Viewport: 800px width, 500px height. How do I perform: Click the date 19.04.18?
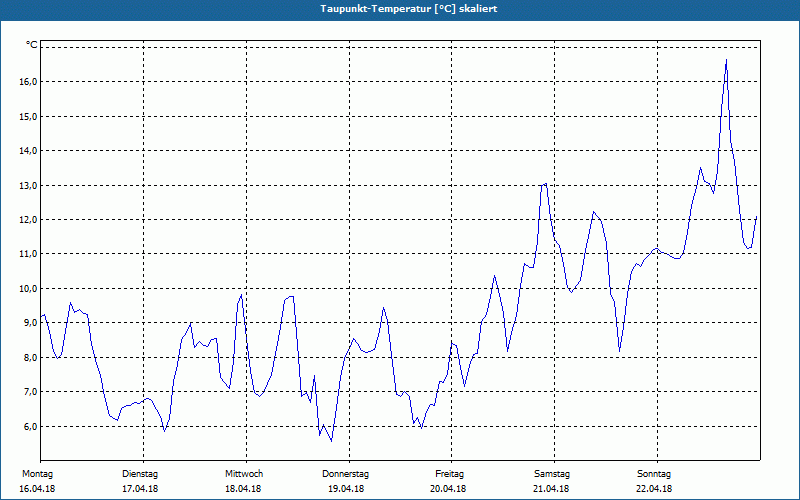[x=346, y=489]
